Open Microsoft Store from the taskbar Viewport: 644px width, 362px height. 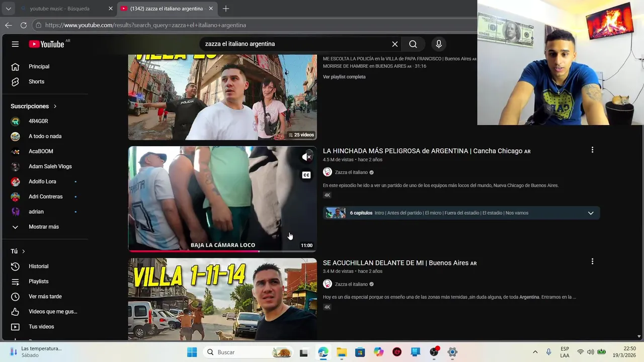pyautogui.click(x=360, y=352)
